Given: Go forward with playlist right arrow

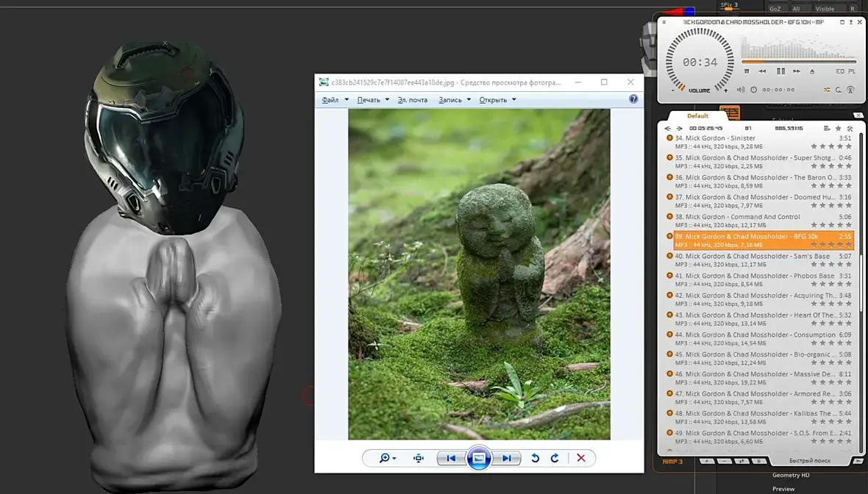Looking at the screenshot, I should pos(679,129).
